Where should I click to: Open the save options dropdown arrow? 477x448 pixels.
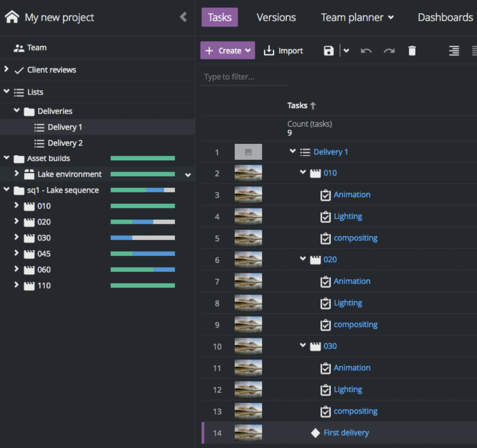(346, 51)
